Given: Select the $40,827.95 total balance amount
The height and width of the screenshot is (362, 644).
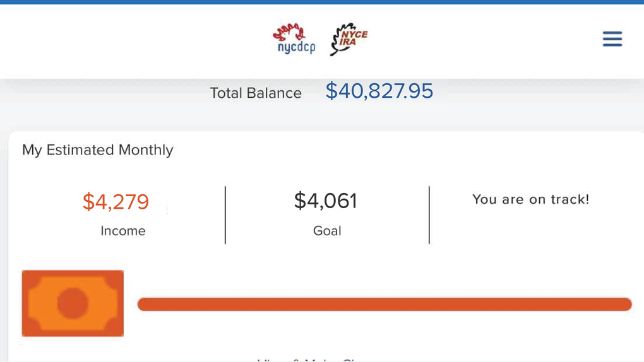Looking at the screenshot, I should coord(379,91).
